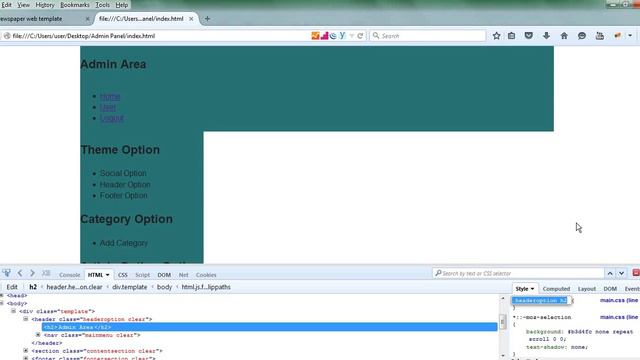The width and height of the screenshot is (640, 360).
Task: Open the chat bubble toolbar icon
Action: click(582, 36)
